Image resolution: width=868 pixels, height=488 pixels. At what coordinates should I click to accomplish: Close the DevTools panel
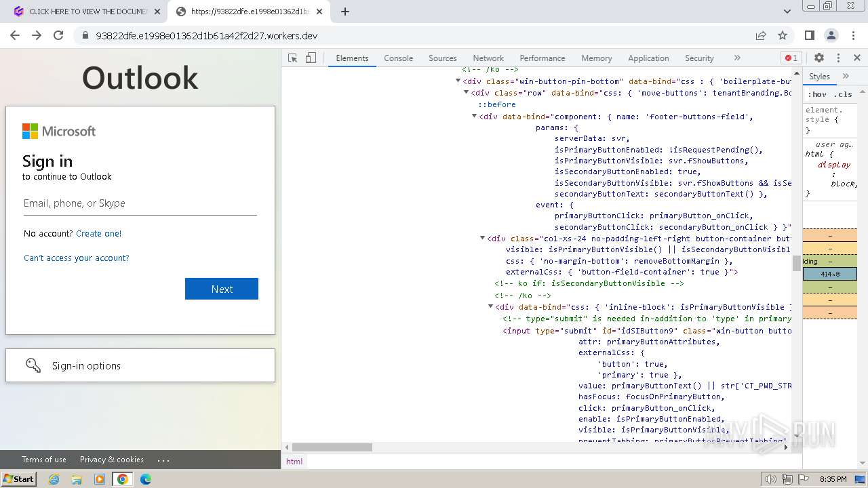click(857, 58)
